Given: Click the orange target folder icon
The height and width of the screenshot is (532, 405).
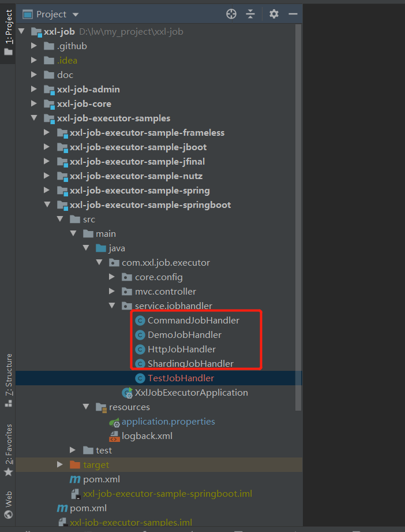Looking at the screenshot, I should tap(75, 464).
